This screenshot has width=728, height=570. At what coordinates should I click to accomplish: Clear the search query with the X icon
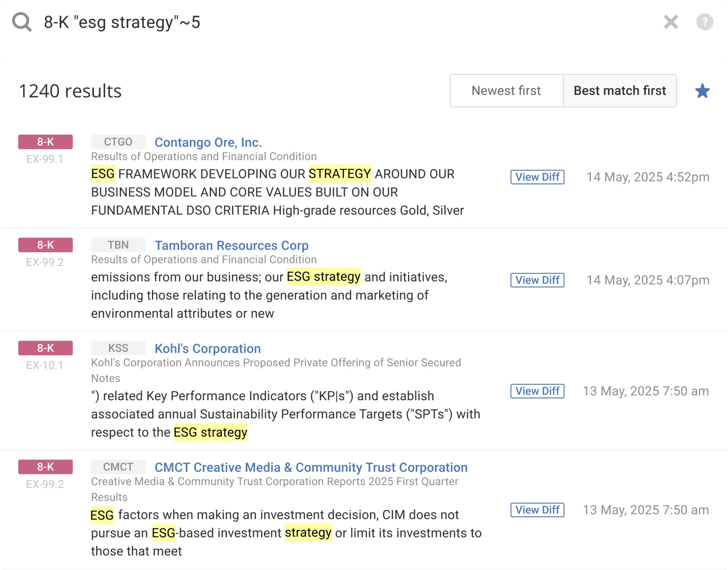tap(671, 22)
